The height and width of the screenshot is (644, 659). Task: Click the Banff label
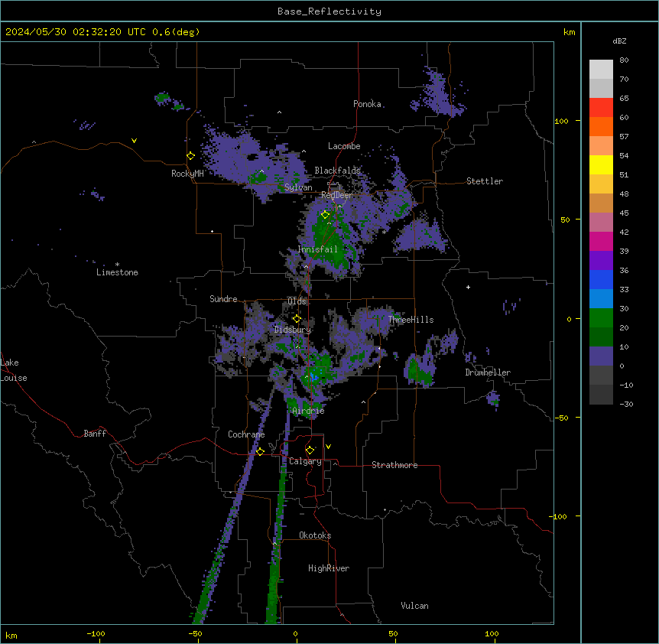(95, 434)
